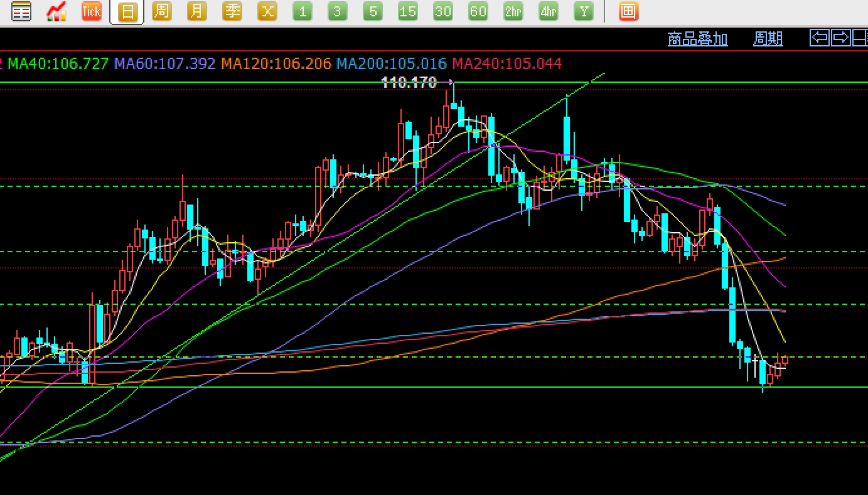The width and height of the screenshot is (868, 495).
Task: Click the MA240:105.044 indicator label
Action: [507, 63]
